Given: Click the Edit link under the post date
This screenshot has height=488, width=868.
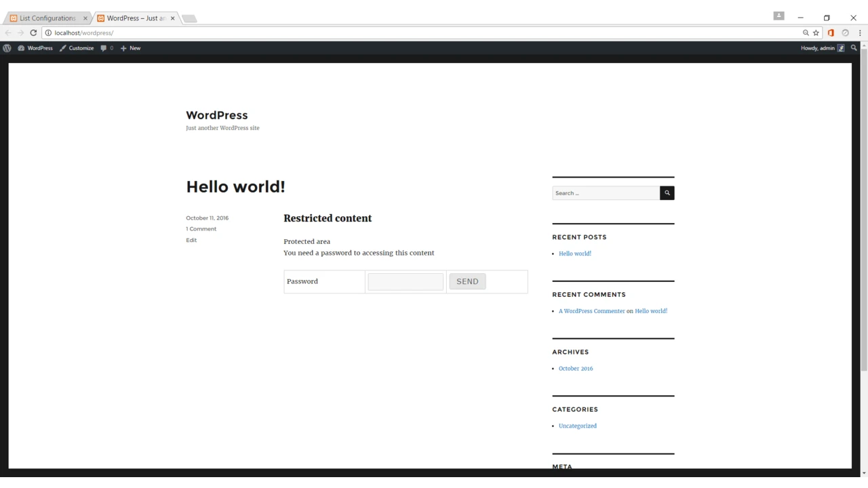Looking at the screenshot, I should (x=191, y=239).
